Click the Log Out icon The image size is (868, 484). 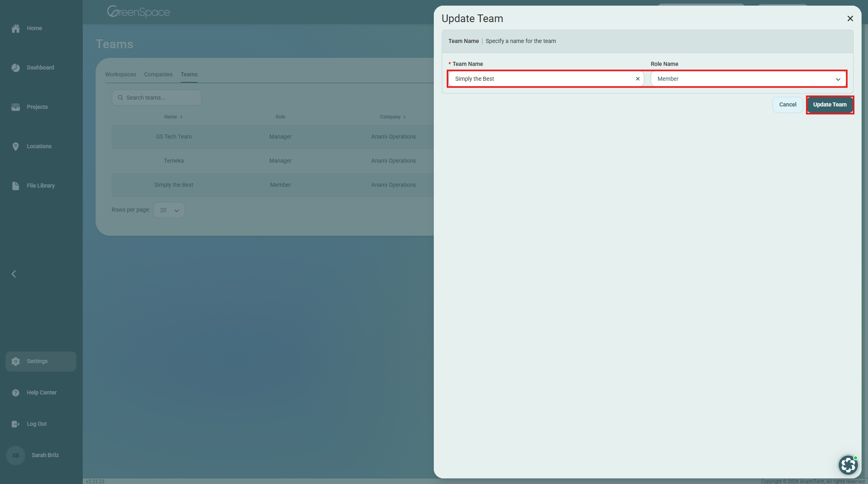16,424
